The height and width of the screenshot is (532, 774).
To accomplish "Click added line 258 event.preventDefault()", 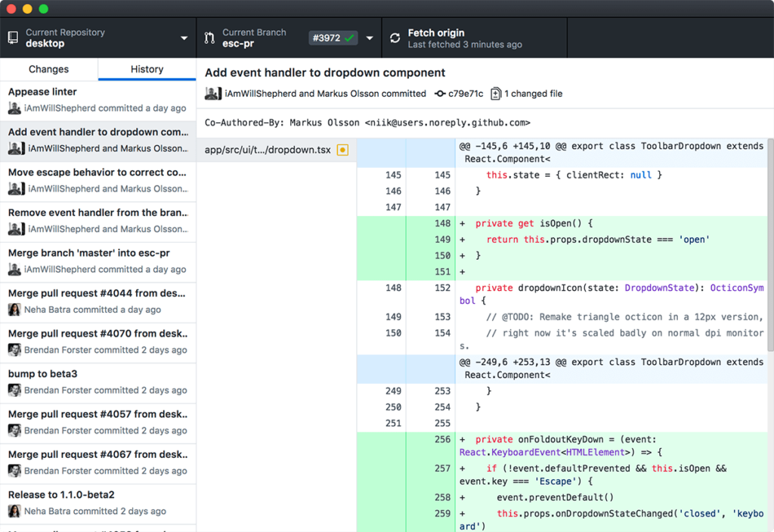I will tap(562, 497).
